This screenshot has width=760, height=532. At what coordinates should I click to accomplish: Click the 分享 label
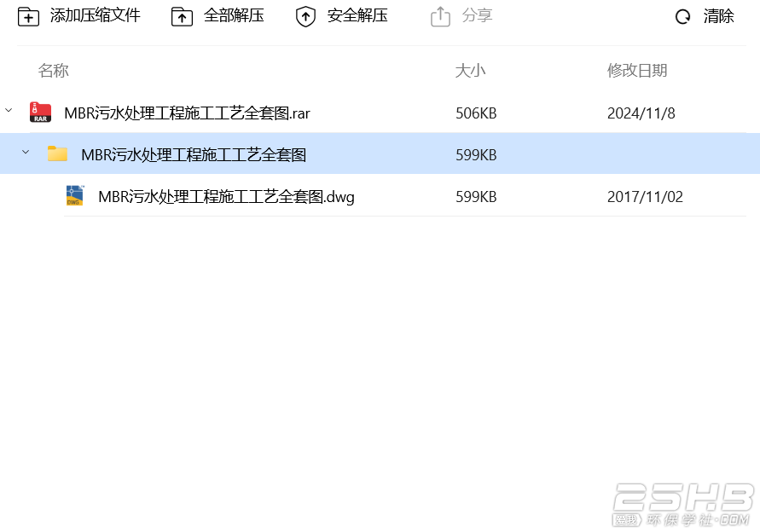[477, 15]
